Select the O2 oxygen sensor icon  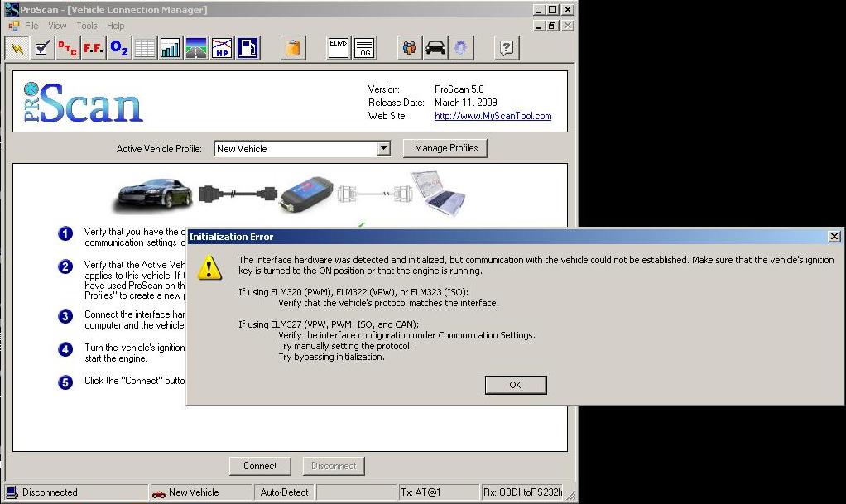[119, 48]
